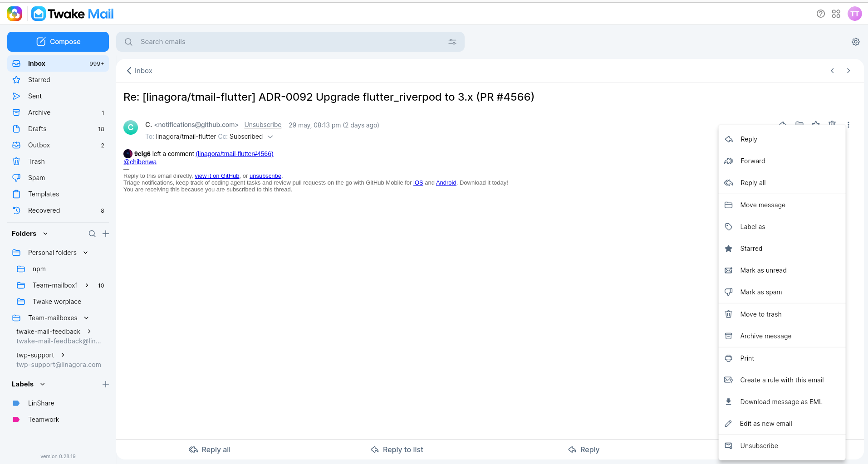
Task: Expand twake-mail-feedback mailbox arrow
Action: pos(89,332)
